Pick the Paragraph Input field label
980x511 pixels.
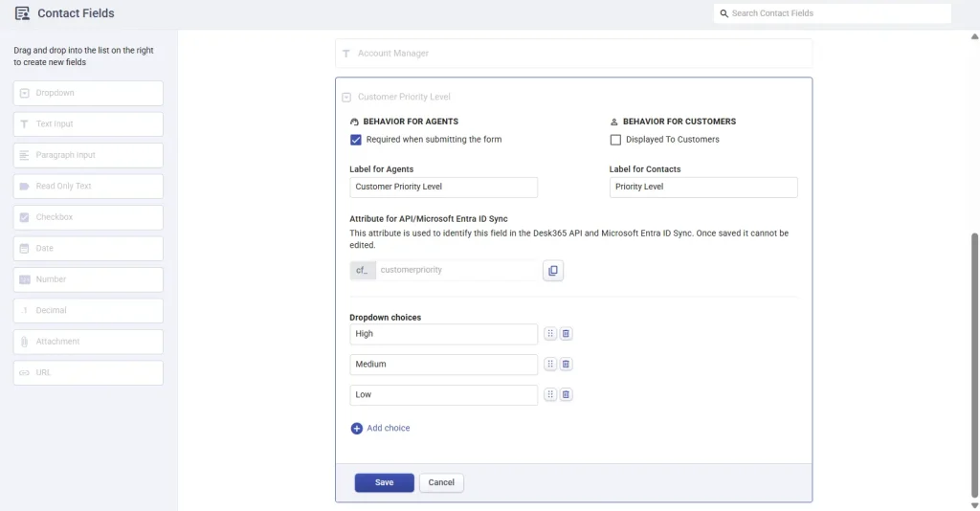[66, 155]
